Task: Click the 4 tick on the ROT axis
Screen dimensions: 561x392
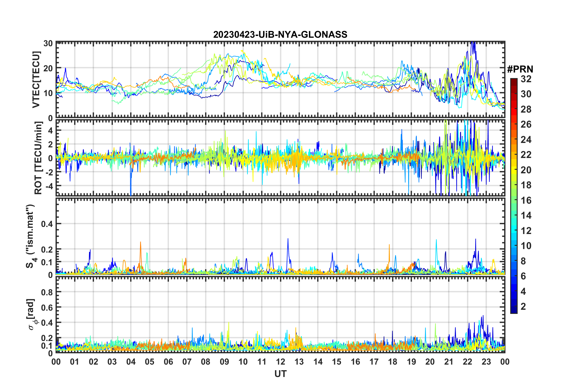Action: click(51, 130)
